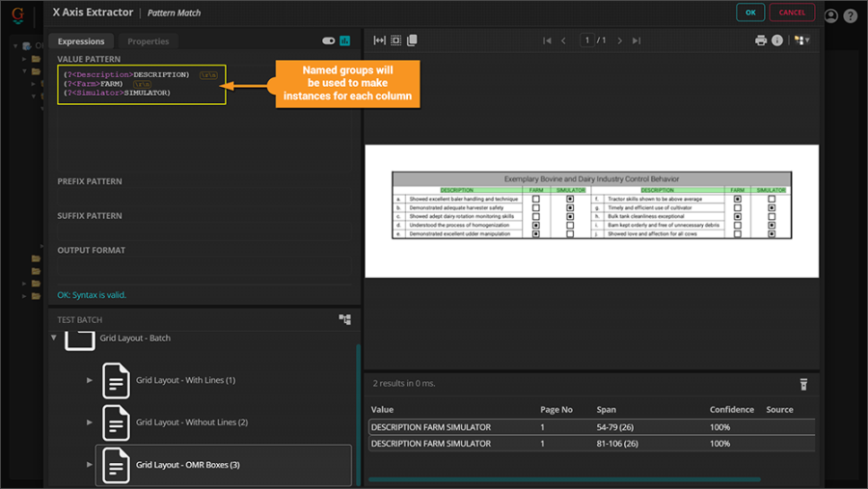Toggle the switch beside the Properties tab
This screenshot has width=868, height=489.
pos(329,41)
